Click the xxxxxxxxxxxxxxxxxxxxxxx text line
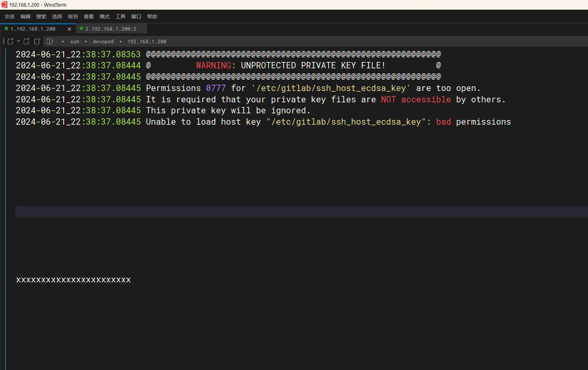 [73, 280]
